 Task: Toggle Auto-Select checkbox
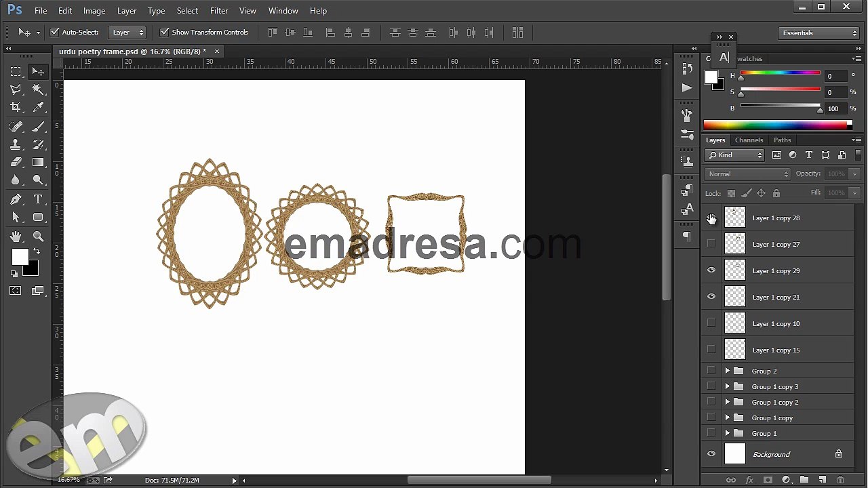pos(55,32)
